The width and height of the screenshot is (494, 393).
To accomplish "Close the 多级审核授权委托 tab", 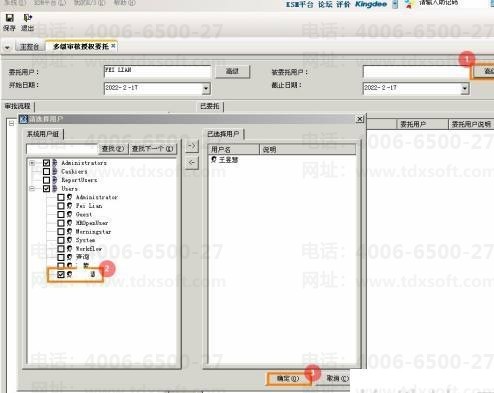I will coord(113,46).
